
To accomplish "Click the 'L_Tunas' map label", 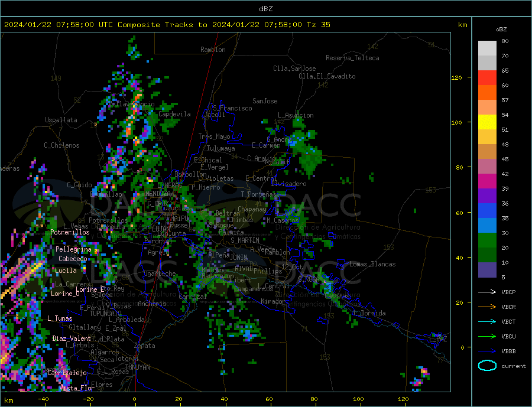I will pos(60,318).
